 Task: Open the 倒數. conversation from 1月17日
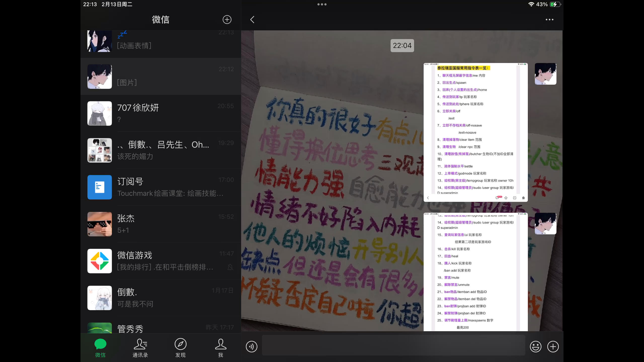click(x=161, y=298)
